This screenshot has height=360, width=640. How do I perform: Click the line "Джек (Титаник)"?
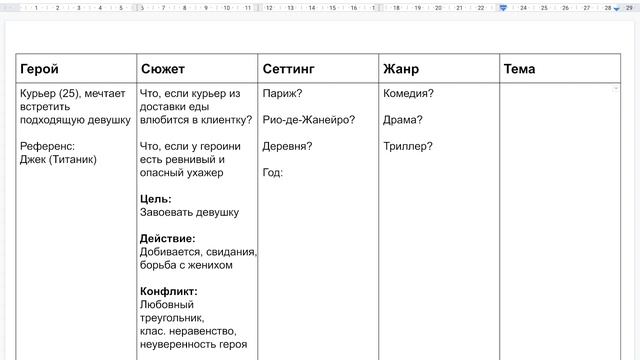[58, 160]
